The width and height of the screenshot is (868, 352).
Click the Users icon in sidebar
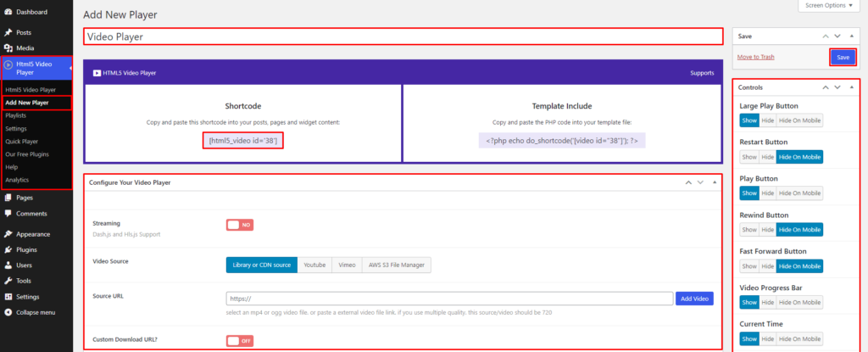click(x=8, y=265)
